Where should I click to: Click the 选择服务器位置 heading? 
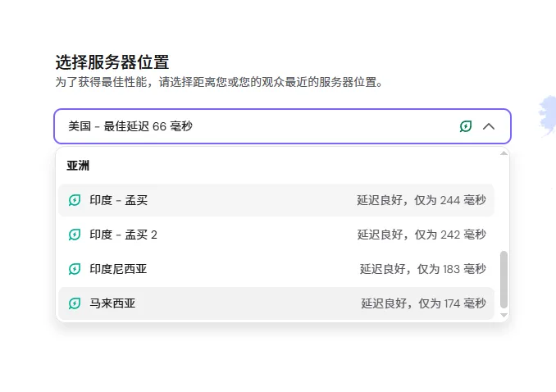[112, 62]
